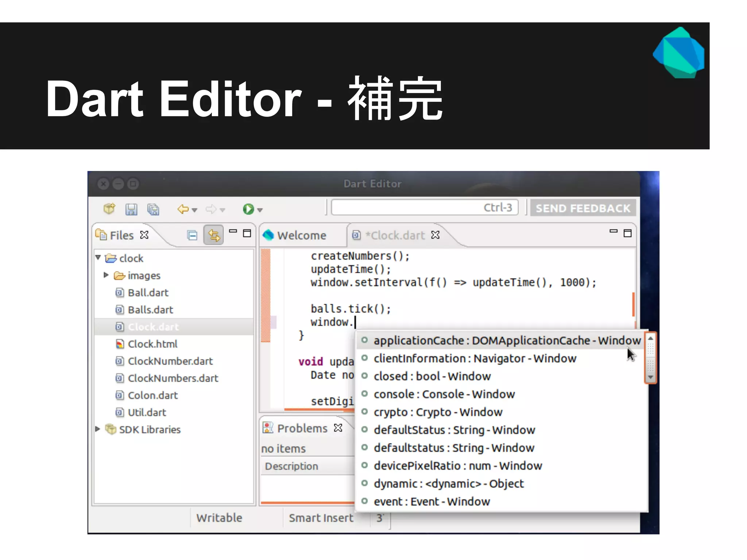This screenshot has width=747, height=560.
Task: Choose event : Event completion suggestion
Action: click(500, 501)
